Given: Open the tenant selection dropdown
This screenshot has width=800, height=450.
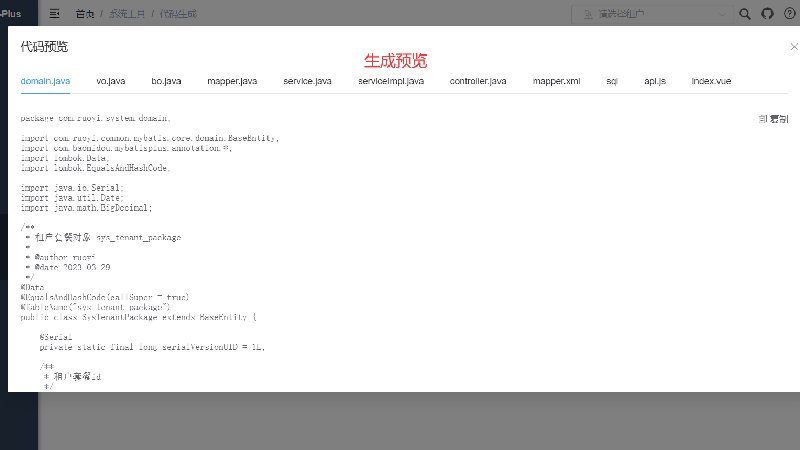Looking at the screenshot, I should 653,14.
